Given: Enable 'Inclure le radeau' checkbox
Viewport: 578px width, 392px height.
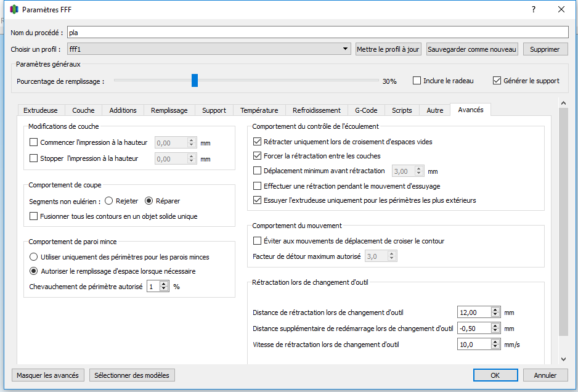Looking at the screenshot, I should point(417,80).
